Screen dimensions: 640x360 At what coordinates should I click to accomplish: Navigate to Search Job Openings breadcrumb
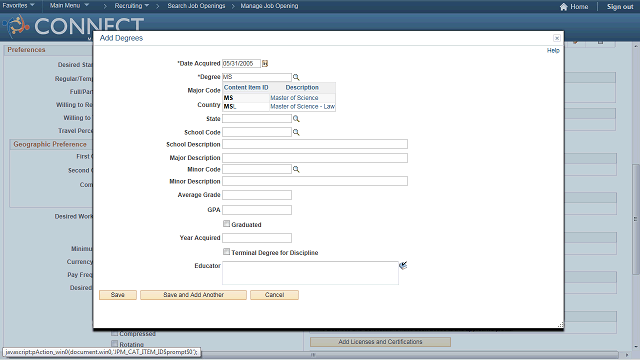pyautogui.click(x=196, y=6)
